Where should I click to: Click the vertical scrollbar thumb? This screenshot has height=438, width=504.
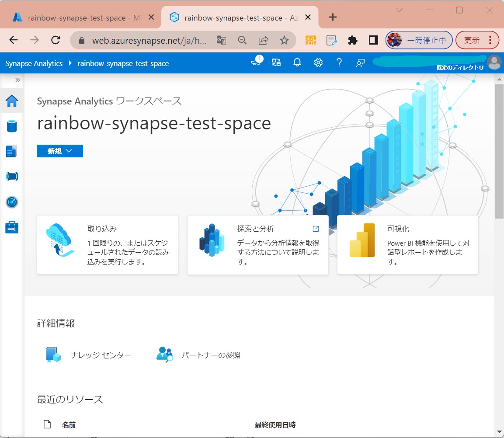coord(499,151)
